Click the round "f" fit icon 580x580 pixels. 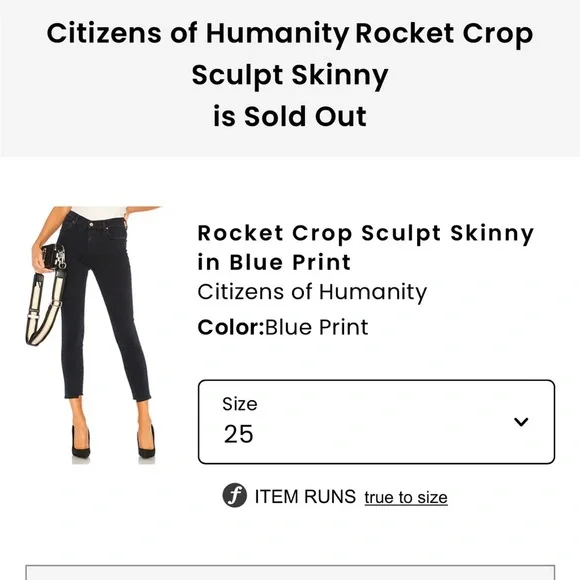point(235,495)
